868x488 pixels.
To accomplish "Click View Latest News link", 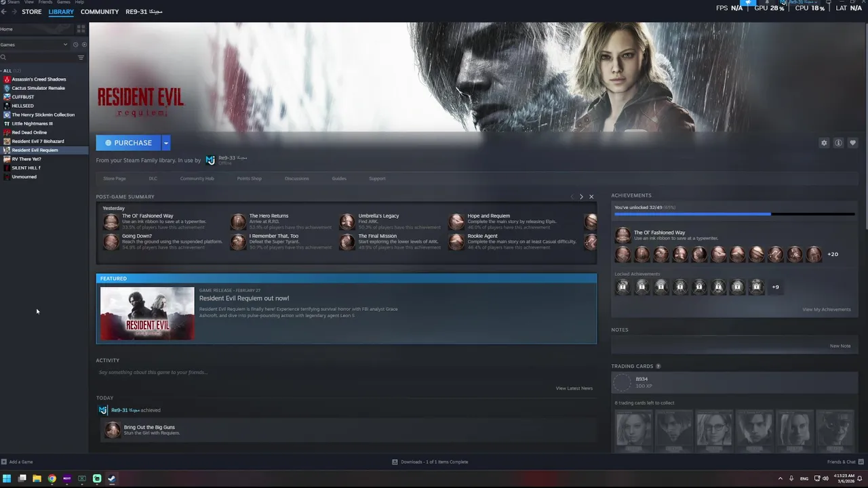I will 574,388.
